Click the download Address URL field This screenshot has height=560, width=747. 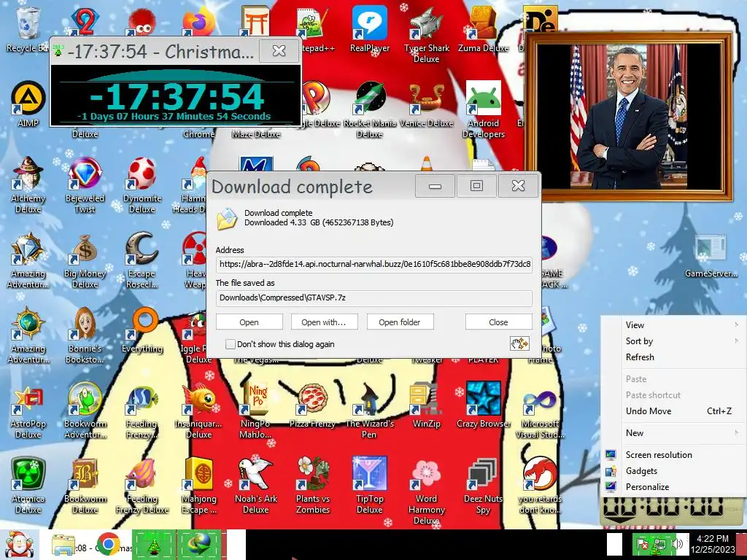(374, 264)
